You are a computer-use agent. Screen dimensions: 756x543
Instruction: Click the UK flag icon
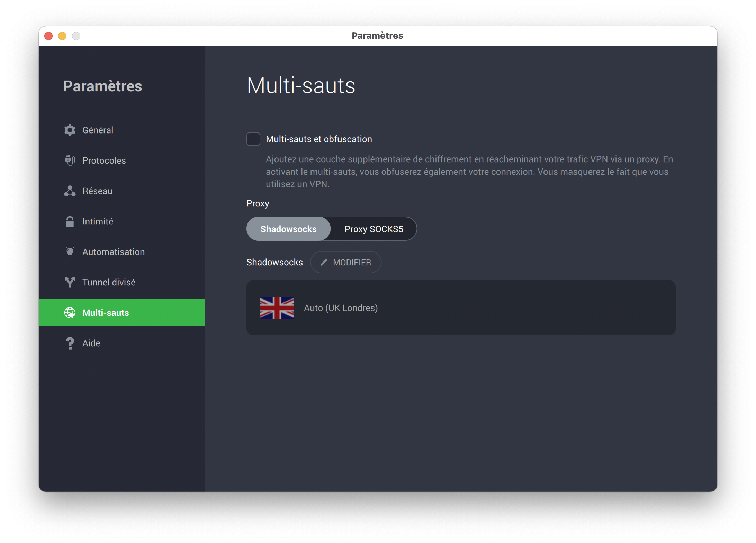277,308
